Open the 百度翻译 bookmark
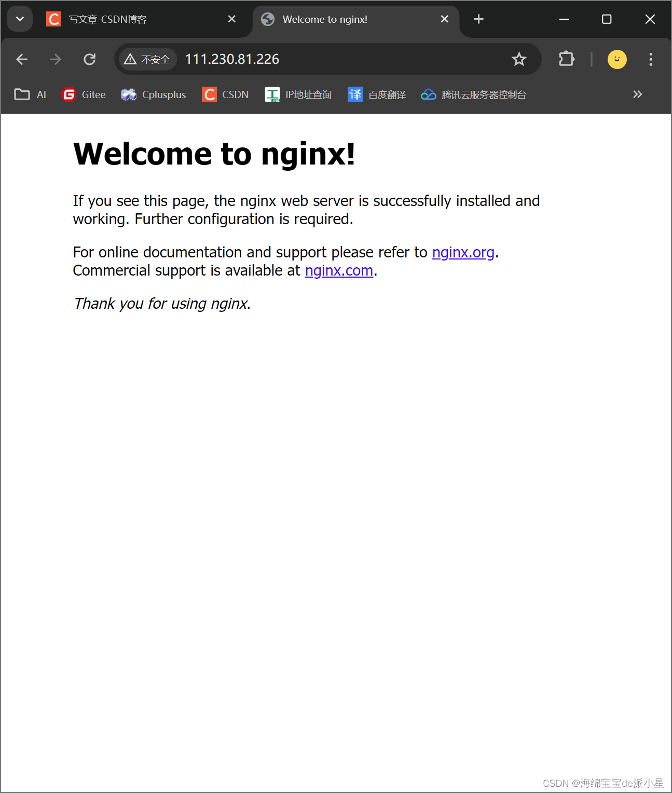 [x=377, y=94]
